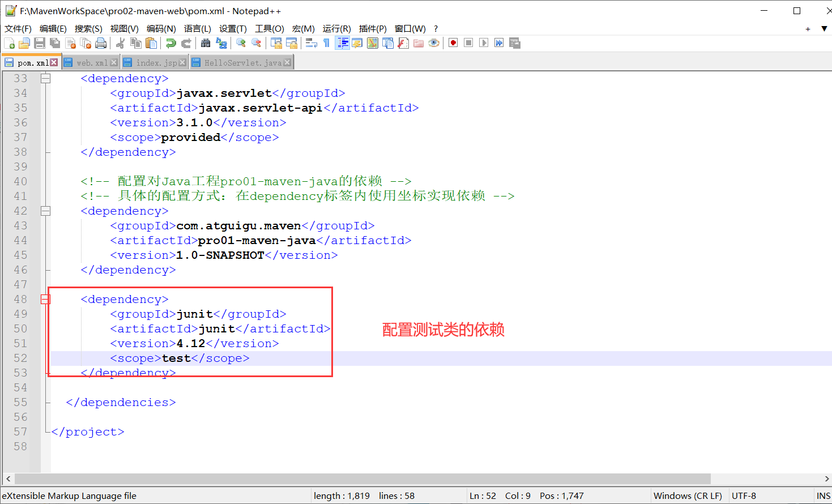Open the 运行(R) menu
Viewport: 832px width, 504px height.
(x=337, y=29)
